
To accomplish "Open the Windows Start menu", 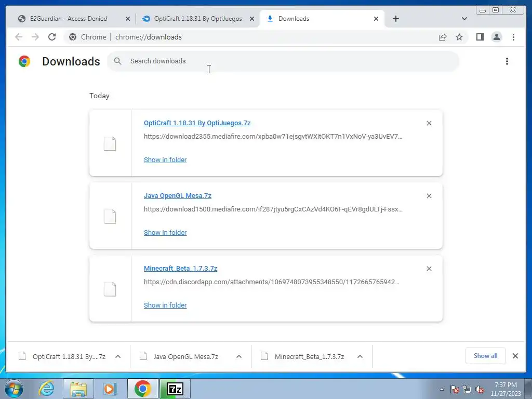I will tap(14, 389).
